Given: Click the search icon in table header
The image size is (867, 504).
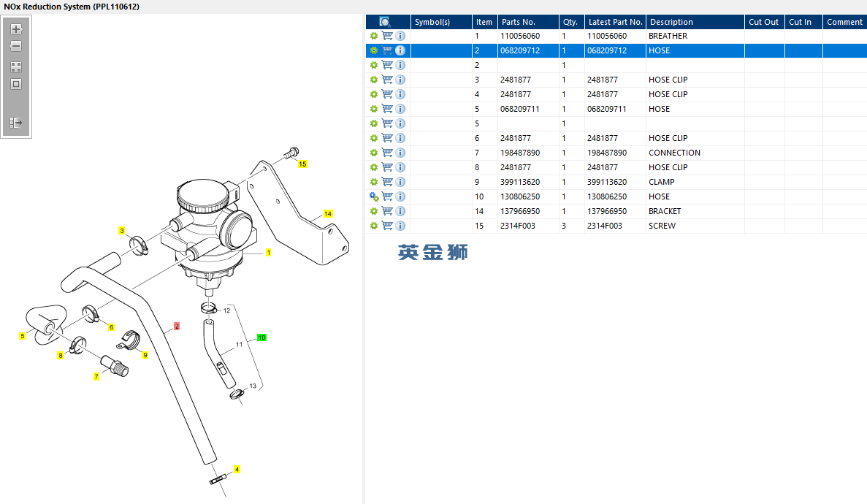Looking at the screenshot, I should (x=385, y=22).
